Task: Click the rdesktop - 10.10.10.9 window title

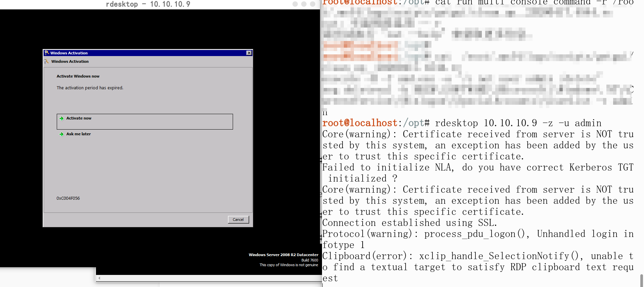Action: (x=148, y=4)
